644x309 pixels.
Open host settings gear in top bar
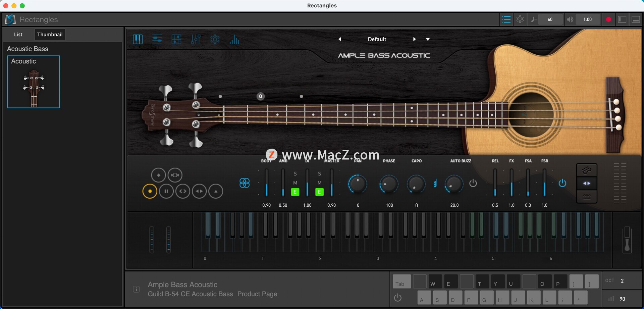(520, 19)
